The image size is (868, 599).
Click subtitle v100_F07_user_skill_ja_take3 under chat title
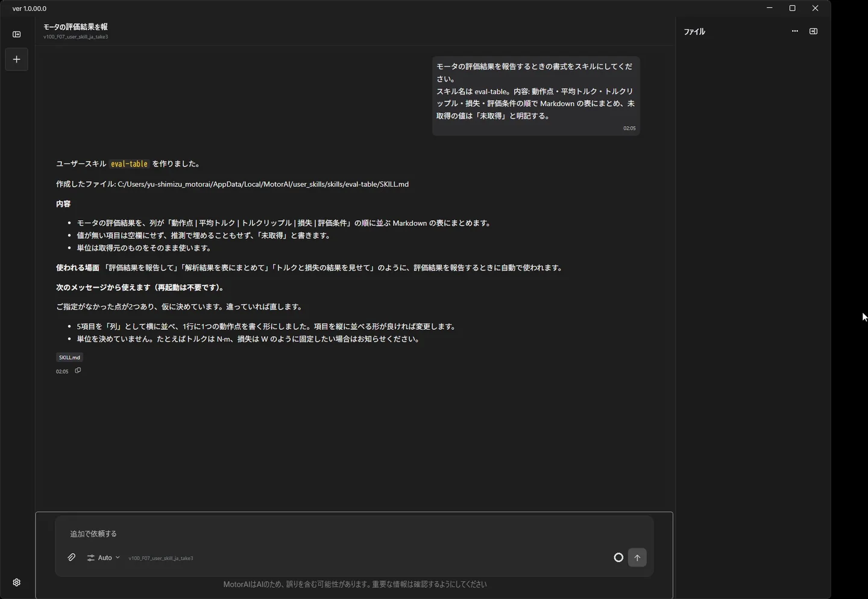(x=75, y=37)
